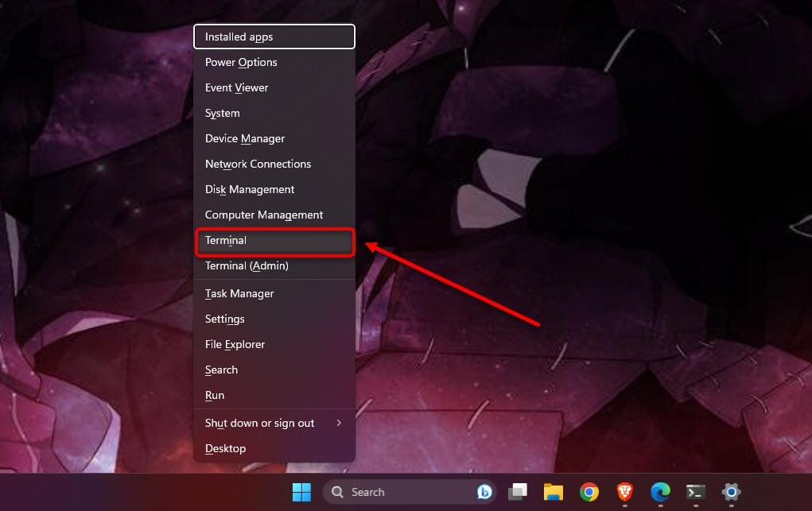Viewport: 812px width, 511px height.
Task: Switch to Terminal app on taskbar
Action: [695, 492]
